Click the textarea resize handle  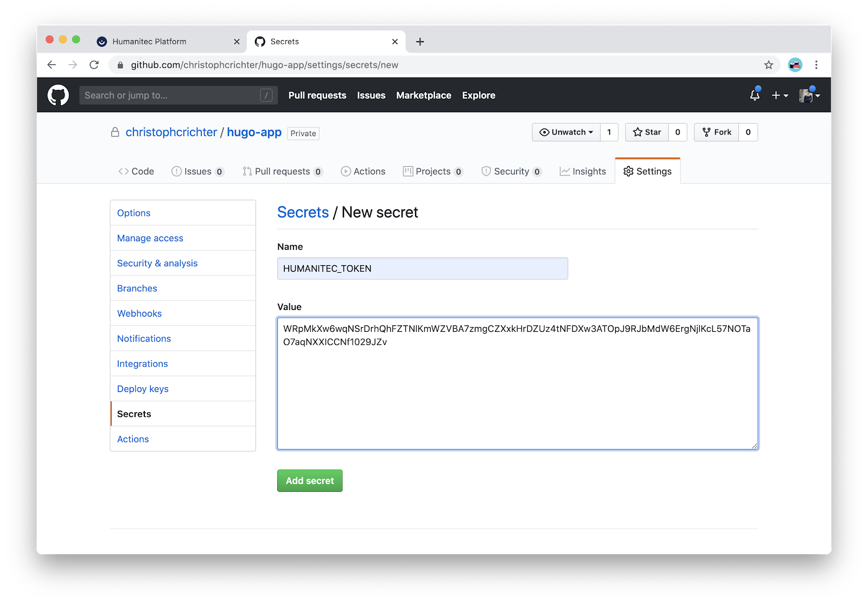pyautogui.click(x=754, y=446)
